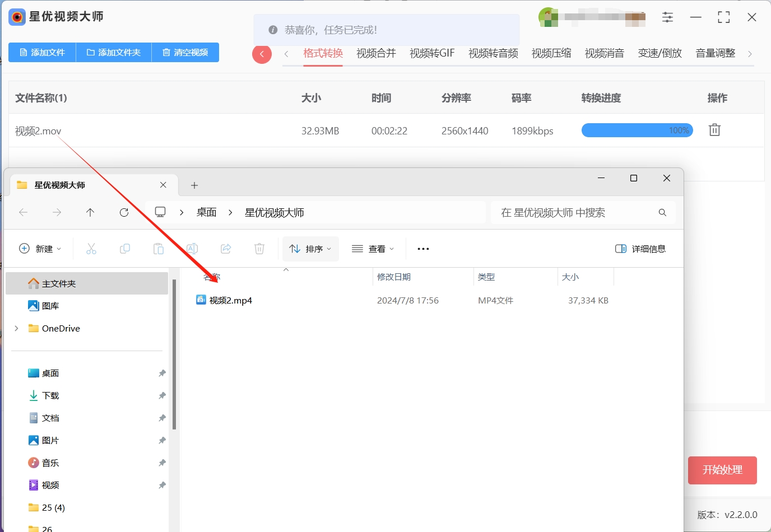Click the Delete trash icon in Explorer toolbar
The width and height of the screenshot is (771, 532).
click(x=259, y=249)
